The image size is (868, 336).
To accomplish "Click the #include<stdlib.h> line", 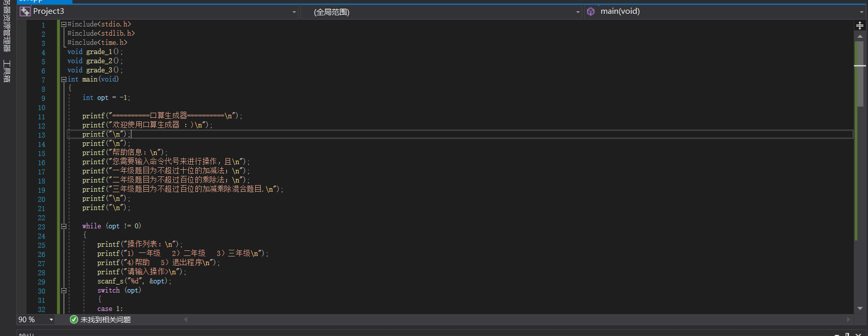I will tap(101, 33).
